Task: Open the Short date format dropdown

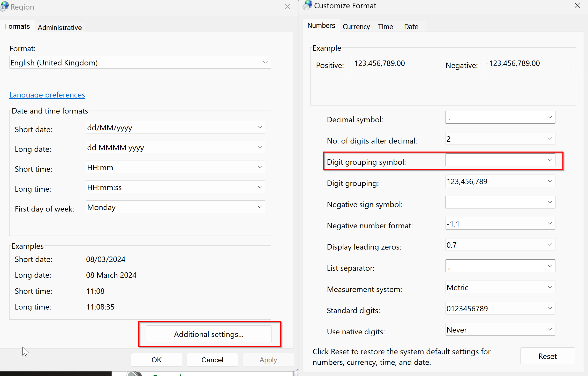Action: pos(260,127)
